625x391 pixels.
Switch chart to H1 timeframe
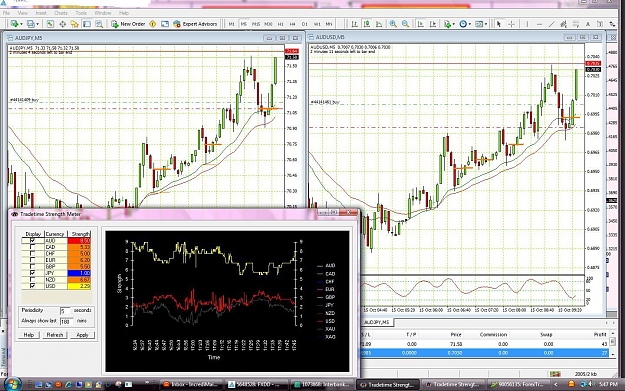point(280,24)
